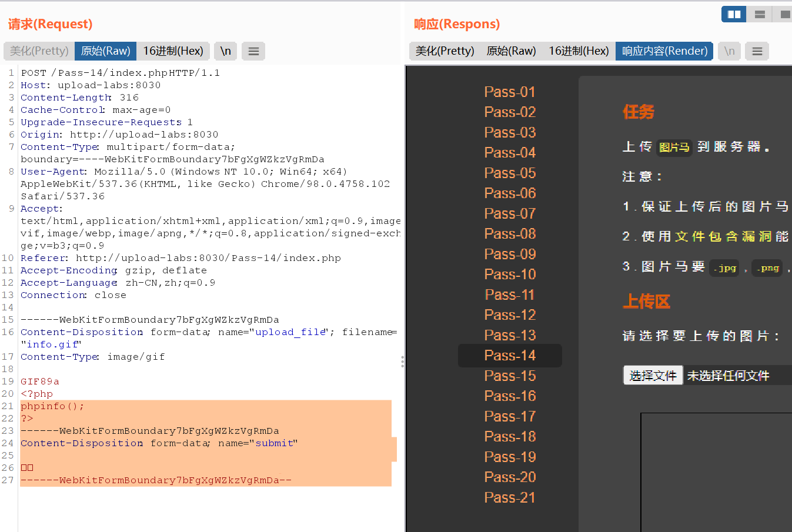Image resolution: width=792 pixels, height=532 pixels.
Task: Open Pass-13 link
Action: pyautogui.click(x=510, y=335)
